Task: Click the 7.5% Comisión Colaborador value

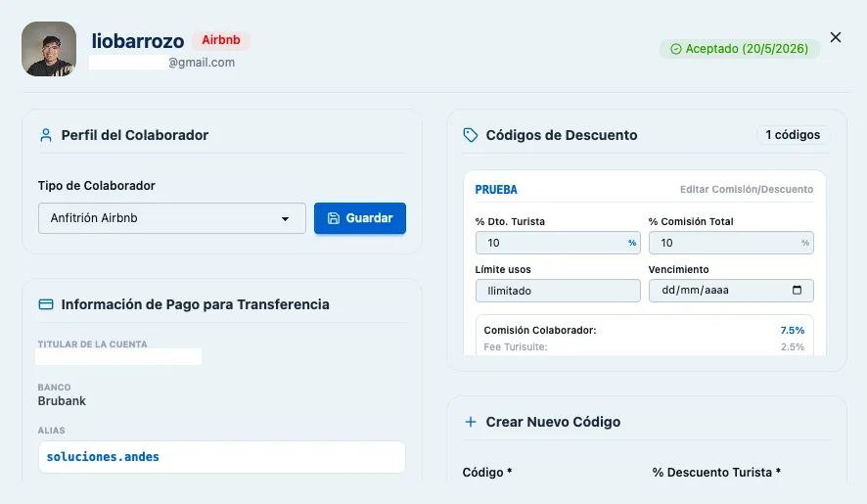Action: click(793, 330)
